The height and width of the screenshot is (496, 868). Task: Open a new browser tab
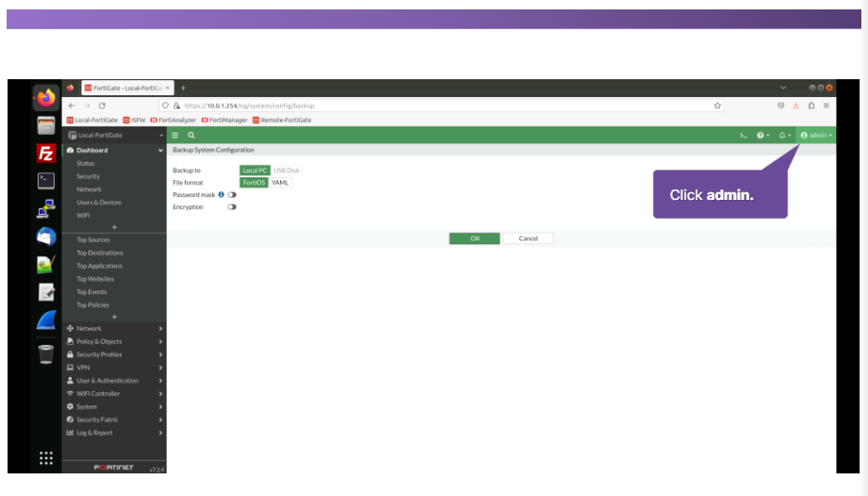click(x=183, y=88)
